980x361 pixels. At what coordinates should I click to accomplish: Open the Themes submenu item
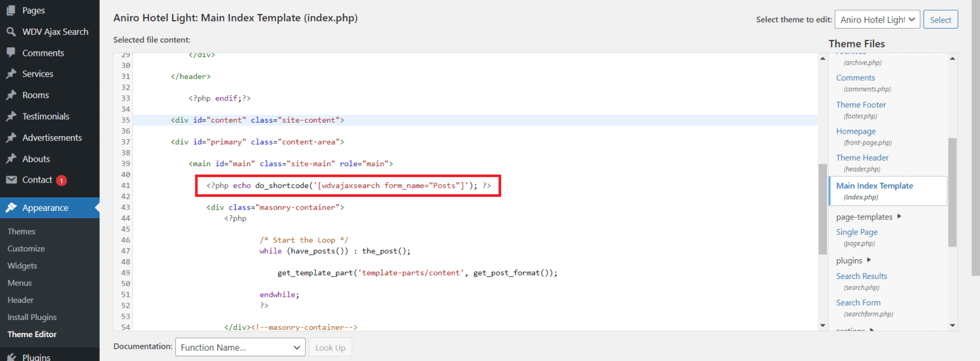click(21, 232)
